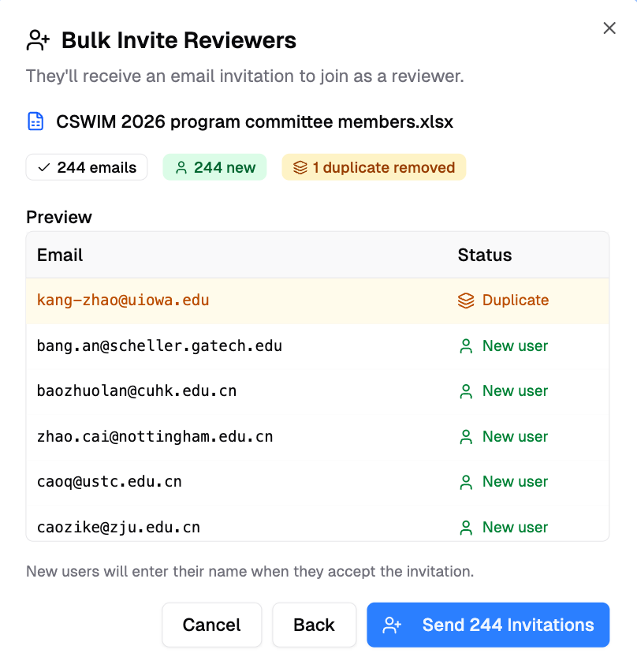The image size is (637, 672).
Task: Click the 1 duplicate removed badge
Action: [374, 167]
